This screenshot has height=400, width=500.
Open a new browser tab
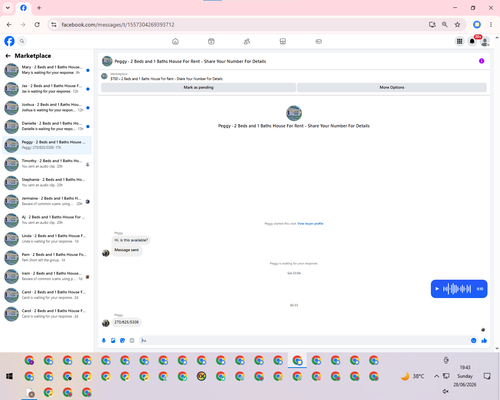[39, 8]
